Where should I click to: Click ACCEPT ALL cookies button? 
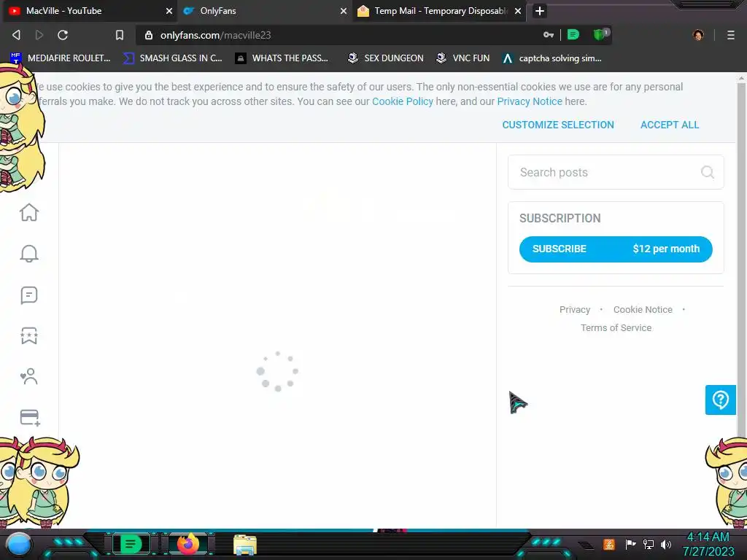pos(670,125)
